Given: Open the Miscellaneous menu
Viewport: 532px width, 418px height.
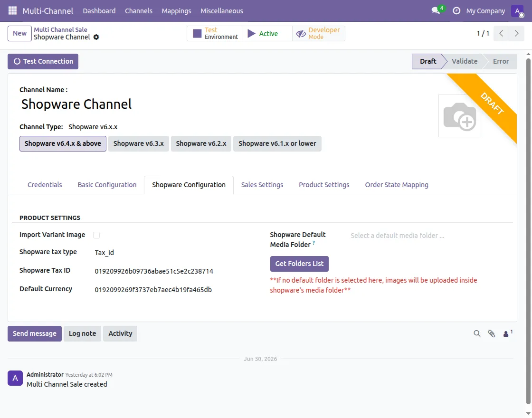Looking at the screenshot, I should [221, 11].
